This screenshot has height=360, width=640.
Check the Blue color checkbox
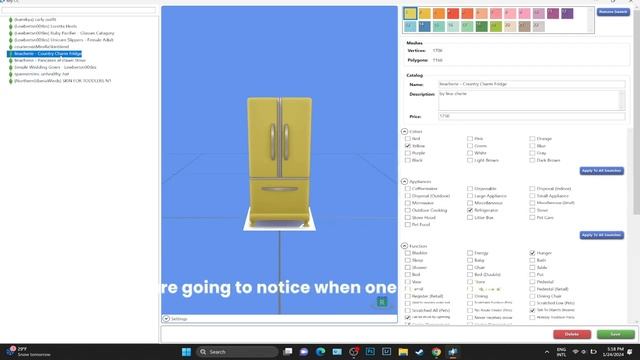(x=532, y=146)
